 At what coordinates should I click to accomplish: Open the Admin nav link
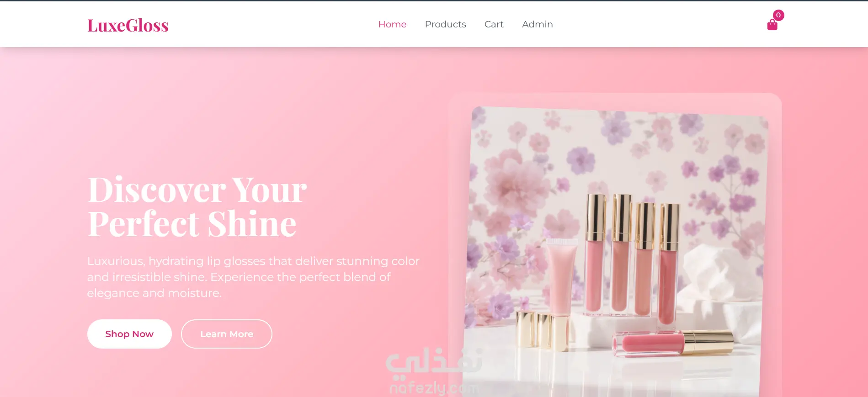[538, 24]
